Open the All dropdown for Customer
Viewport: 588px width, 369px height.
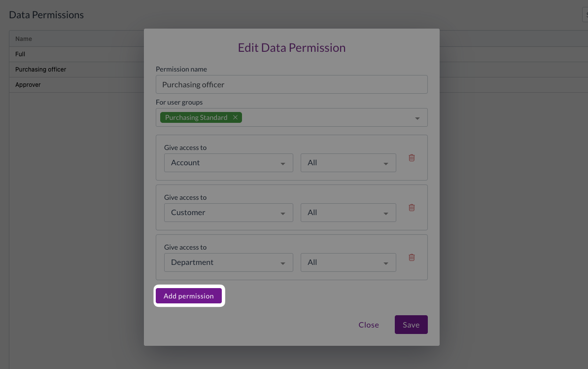click(x=348, y=213)
